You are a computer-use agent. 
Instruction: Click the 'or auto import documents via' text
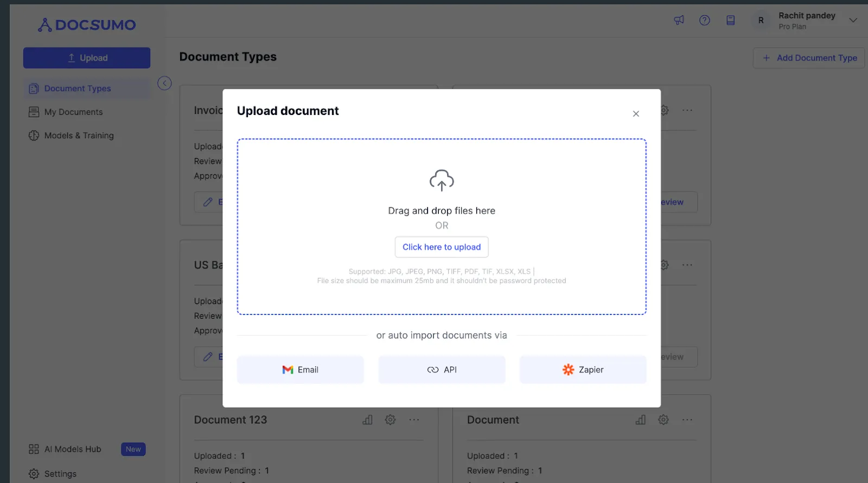click(442, 335)
